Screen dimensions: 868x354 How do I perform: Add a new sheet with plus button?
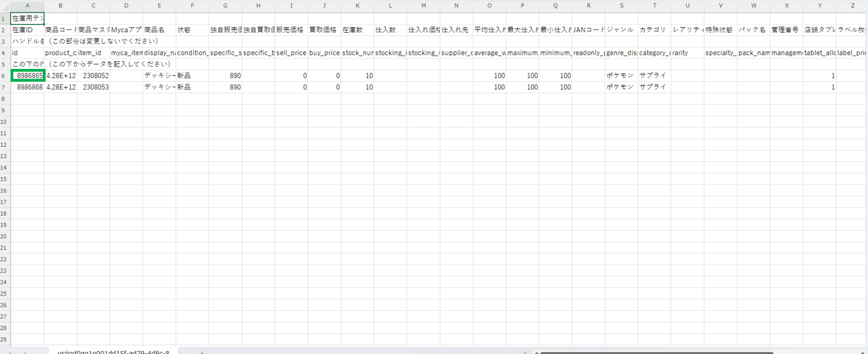[202, 352]
